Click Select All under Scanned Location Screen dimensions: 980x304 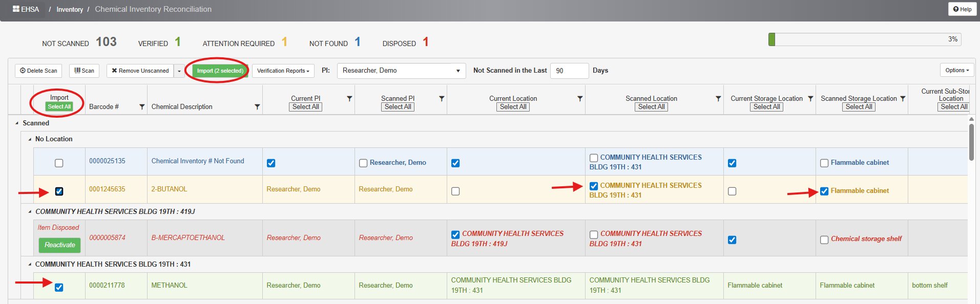pos(652,107)
